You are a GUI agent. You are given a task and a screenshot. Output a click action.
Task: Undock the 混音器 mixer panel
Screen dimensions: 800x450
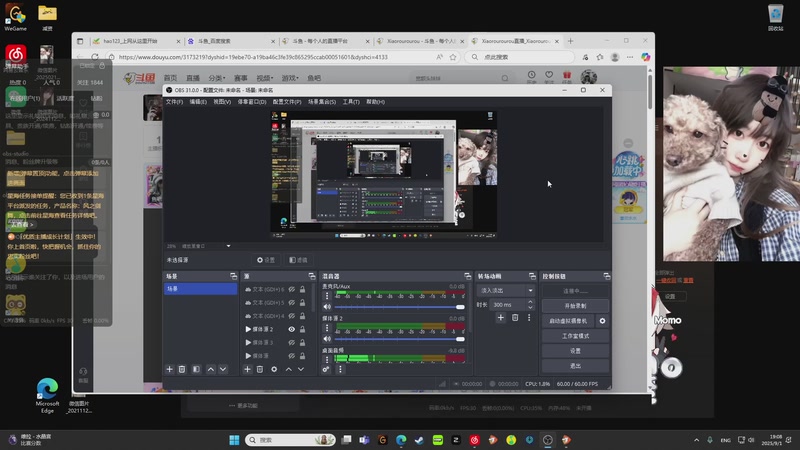point(467,276)
